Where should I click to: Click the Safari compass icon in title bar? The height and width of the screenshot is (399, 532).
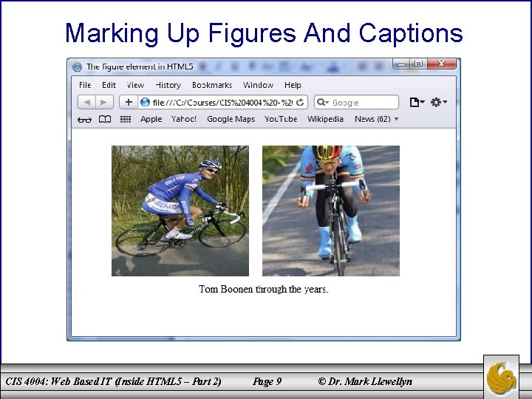(x=77, y=66)
